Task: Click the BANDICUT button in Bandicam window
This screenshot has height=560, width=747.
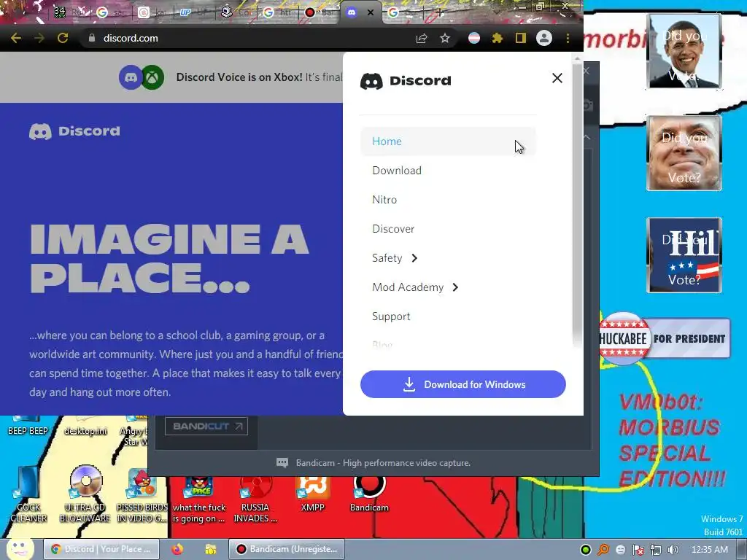Action: point(206,426)
